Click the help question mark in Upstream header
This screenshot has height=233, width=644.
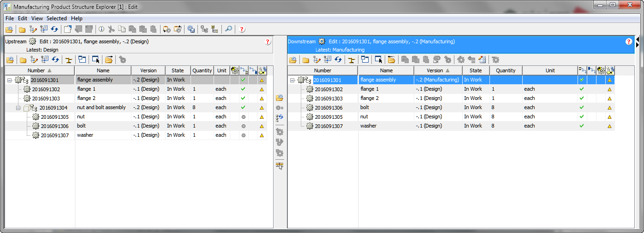tap(268, 42)
